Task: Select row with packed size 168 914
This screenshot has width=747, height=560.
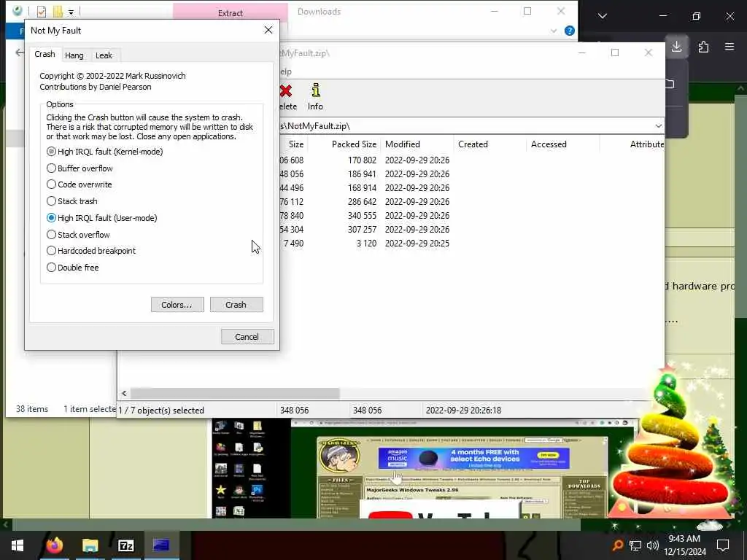Action: [x=472, y=187]
